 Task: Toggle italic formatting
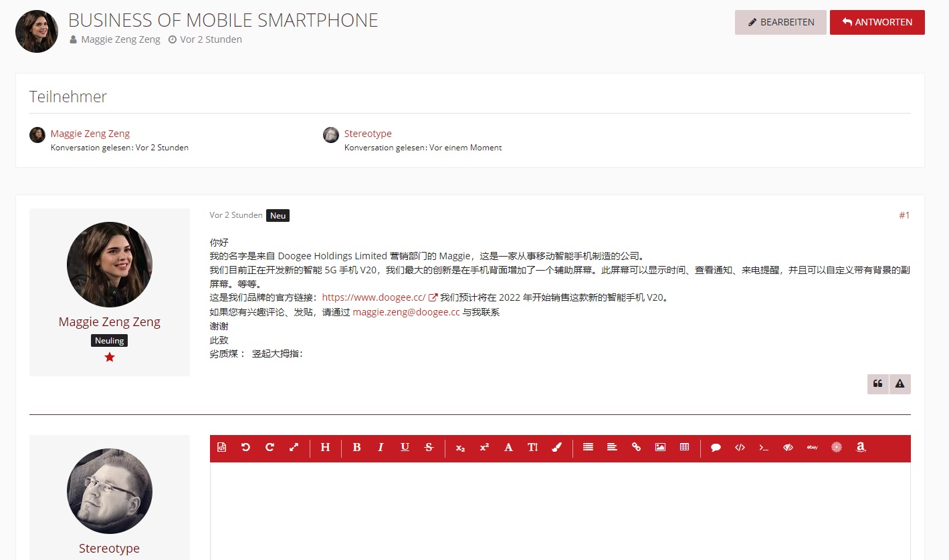[x=381, y=447]
